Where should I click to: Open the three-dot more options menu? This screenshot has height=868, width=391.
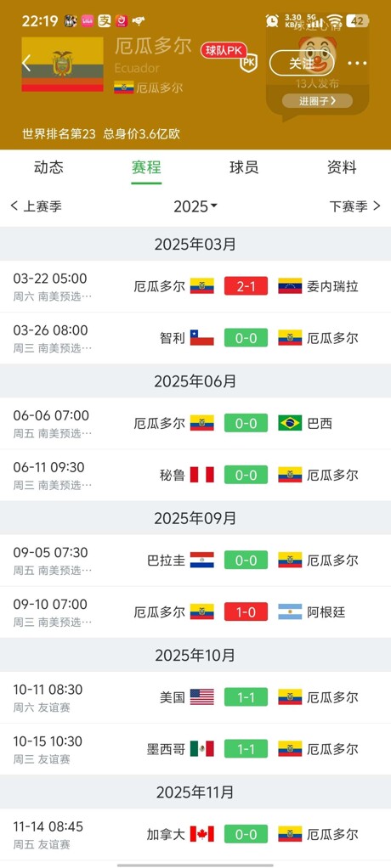click(357, 63)
